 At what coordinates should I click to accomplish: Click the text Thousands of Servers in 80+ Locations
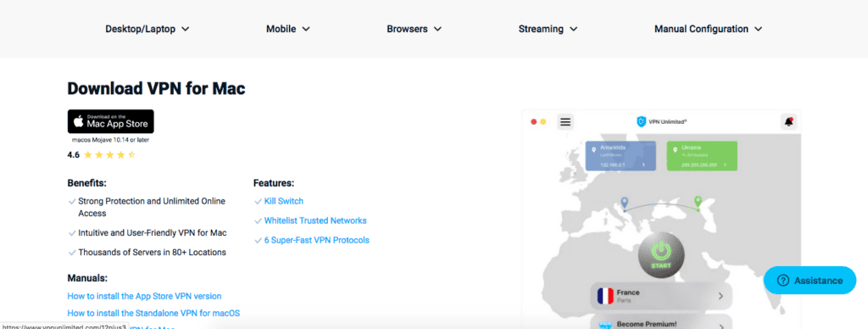[x=153, y=252]
